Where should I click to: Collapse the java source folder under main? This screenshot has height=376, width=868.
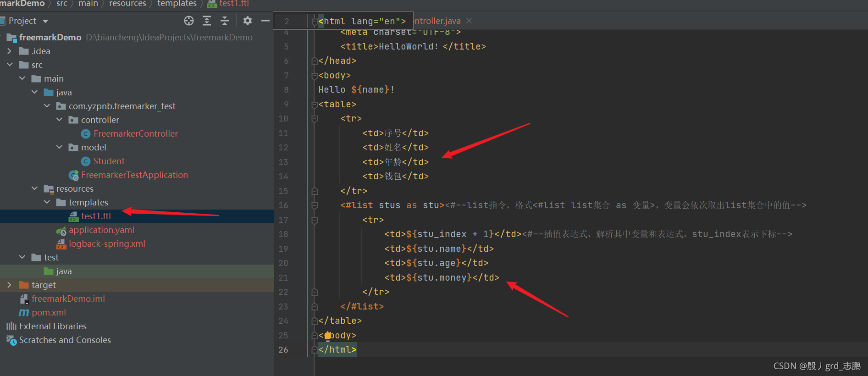point(34,92)
